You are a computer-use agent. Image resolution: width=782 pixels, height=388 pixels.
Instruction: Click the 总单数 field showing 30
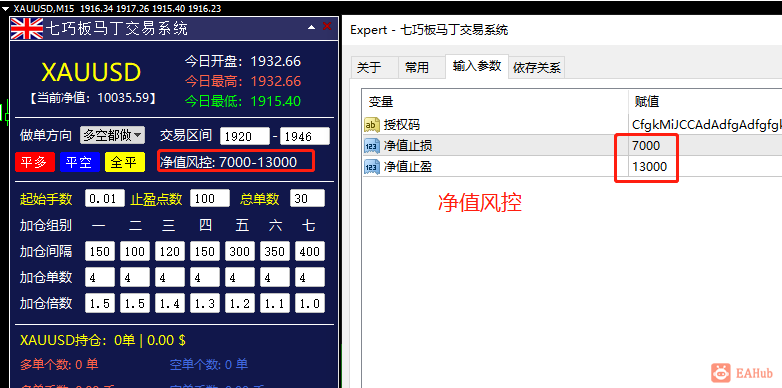pyautogui.click(x=307, y=198)
